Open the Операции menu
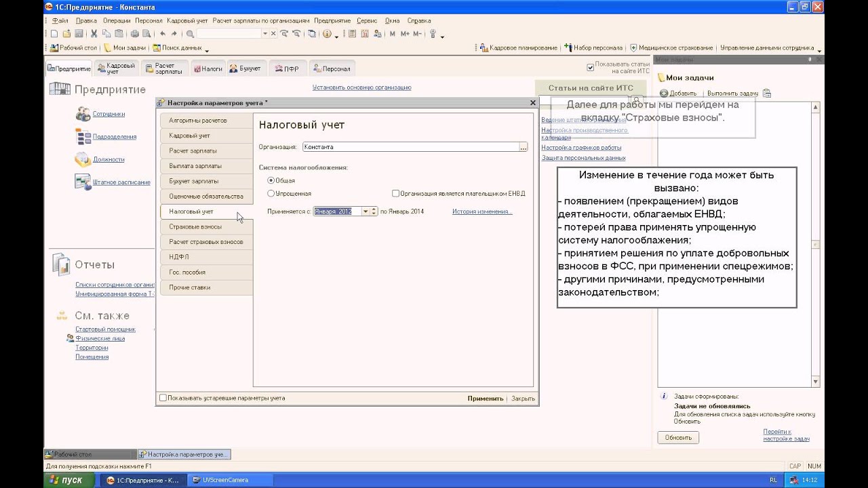Image resolution: width=868 pixels, height=488 pixels. point(117,20)
